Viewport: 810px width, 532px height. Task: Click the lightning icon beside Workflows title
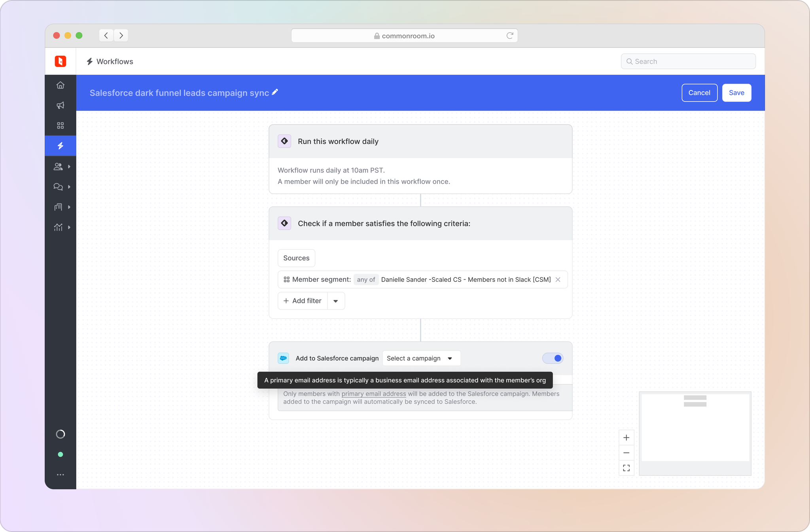click(90, 61)
